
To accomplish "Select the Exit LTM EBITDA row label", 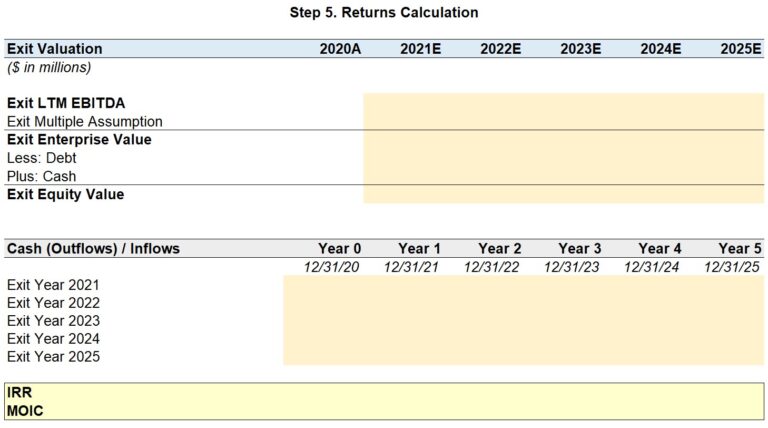I will tap(66, 103).
